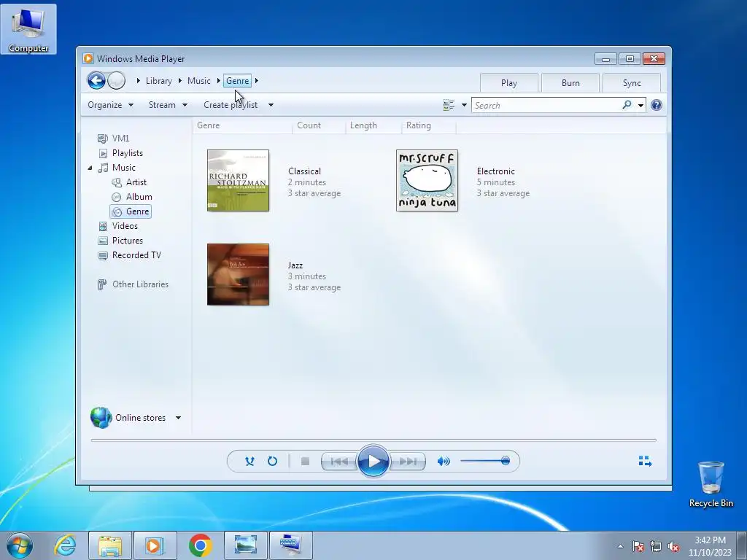The width and height of the screenshot is (747, 560).
Task: Click the Back navigation arrow
Action: pyautogui.click(x=96, y=80)
